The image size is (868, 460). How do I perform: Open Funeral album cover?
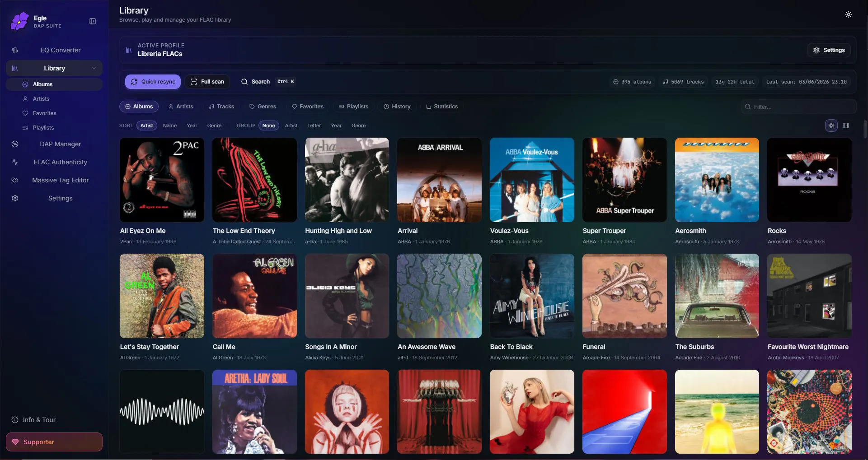(x=624, y=296)
